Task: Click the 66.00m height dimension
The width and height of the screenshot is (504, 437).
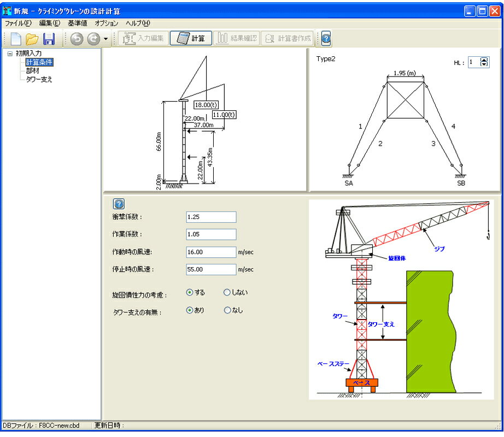Action: 159,141
